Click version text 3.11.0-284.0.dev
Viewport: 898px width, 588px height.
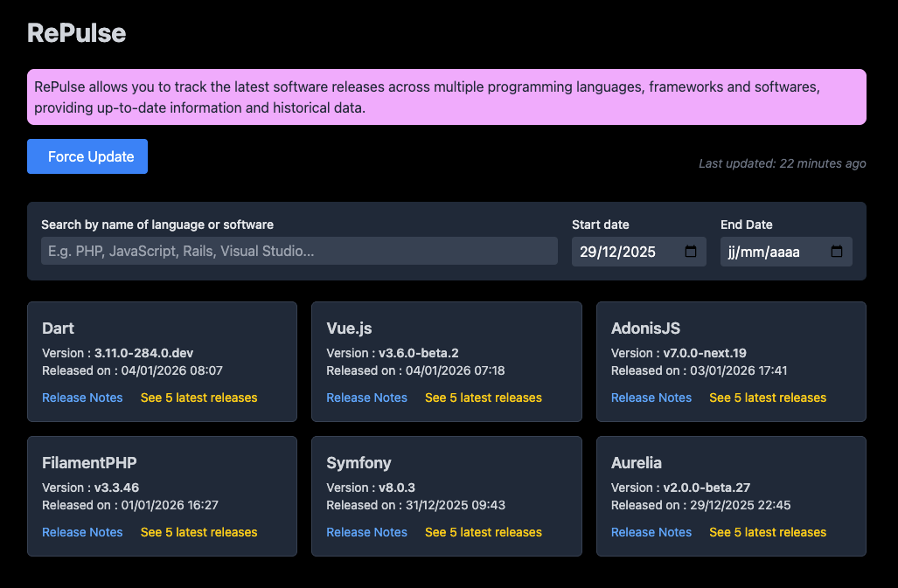click(143, 353)
